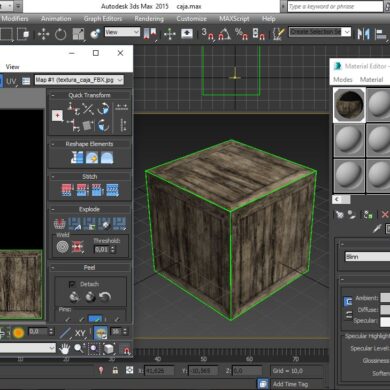Click the Mirror tool icon
The height and width of the screenshot is (390, 390).
click(x=363, y=34)
